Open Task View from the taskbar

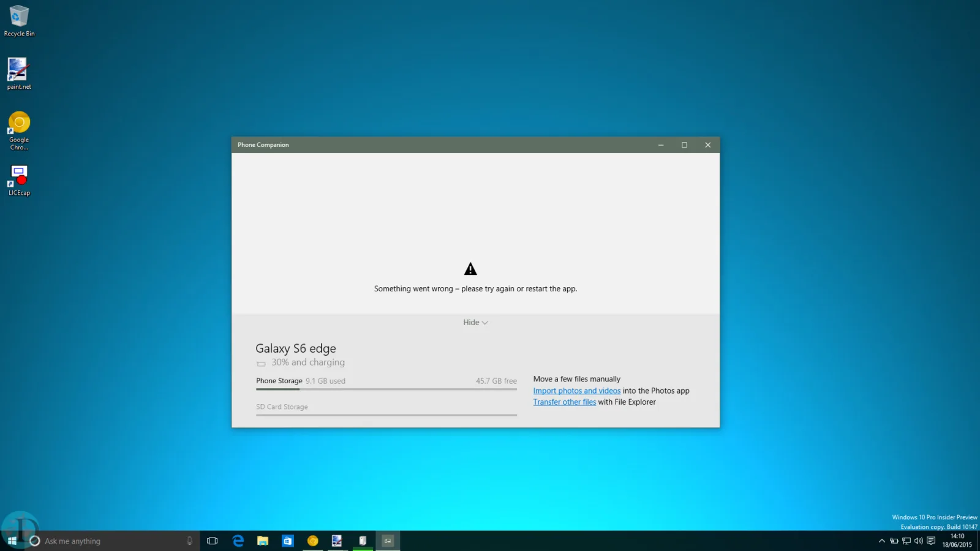point(213,541)
